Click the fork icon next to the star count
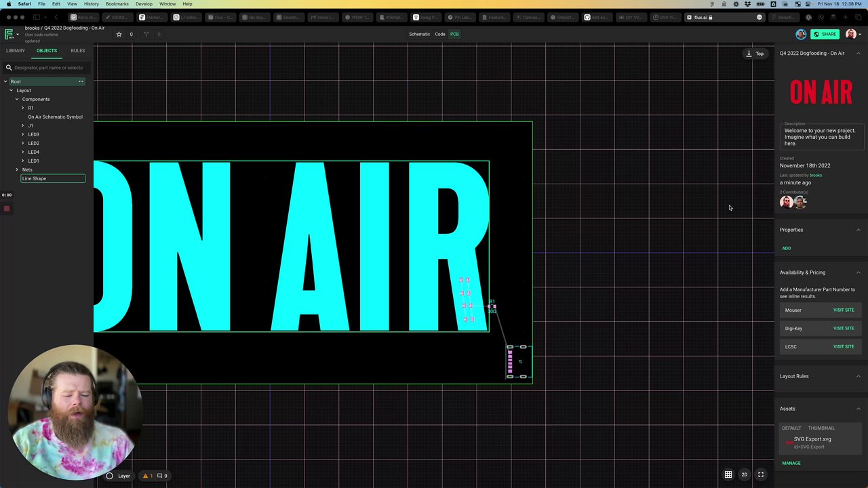The height and width of the screenshot is (488, 868). pyautogui.click(x=146, y=34)
